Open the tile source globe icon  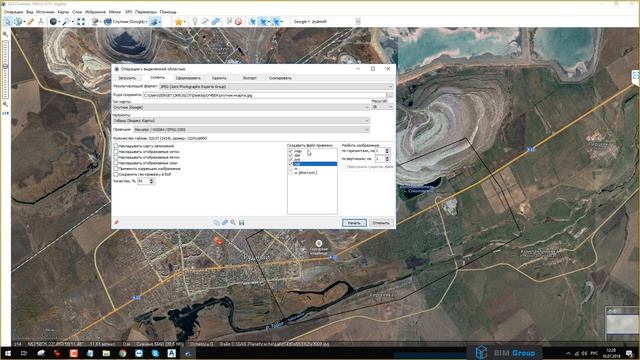coord(53,22)
